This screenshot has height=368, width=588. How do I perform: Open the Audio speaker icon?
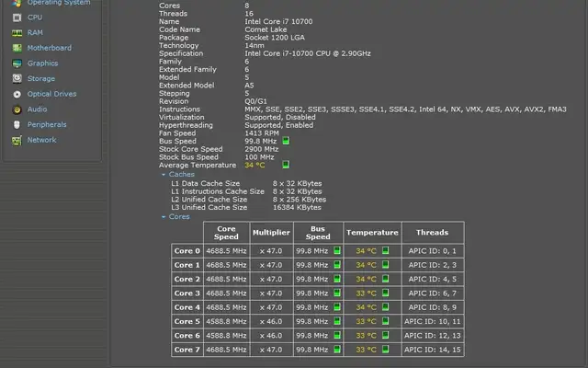(x=17, y=109)
